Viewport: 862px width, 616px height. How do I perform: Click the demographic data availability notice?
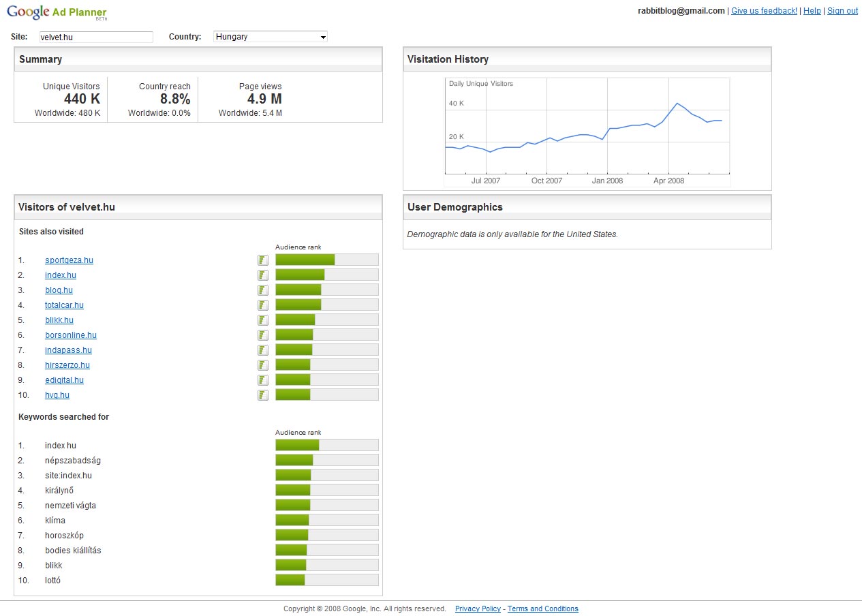pos(512,234)
